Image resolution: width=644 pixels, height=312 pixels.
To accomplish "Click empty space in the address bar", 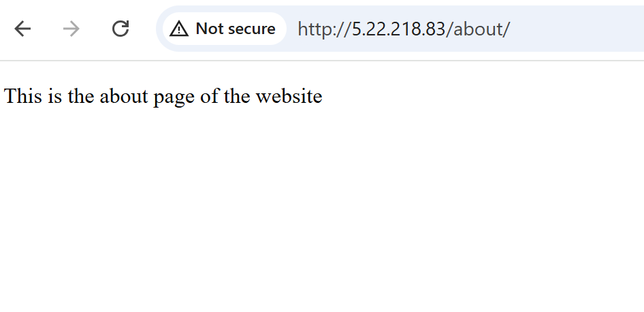I will click(575, 29).
